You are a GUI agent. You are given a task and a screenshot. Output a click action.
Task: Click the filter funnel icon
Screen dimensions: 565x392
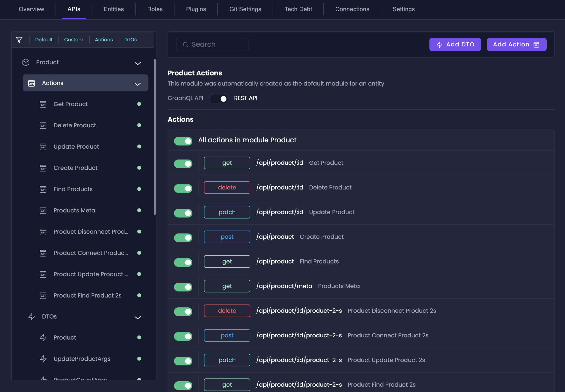tap(19, 40)
